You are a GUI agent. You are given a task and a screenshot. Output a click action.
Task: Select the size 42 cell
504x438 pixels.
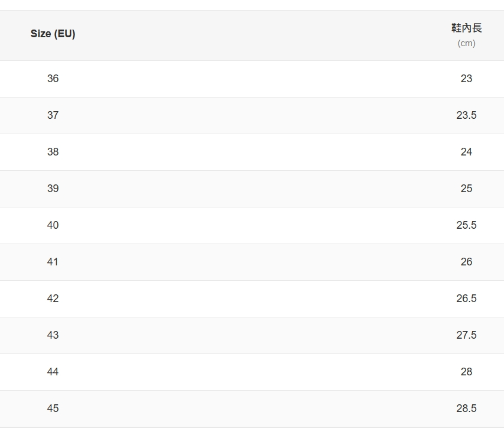point(53,299)
